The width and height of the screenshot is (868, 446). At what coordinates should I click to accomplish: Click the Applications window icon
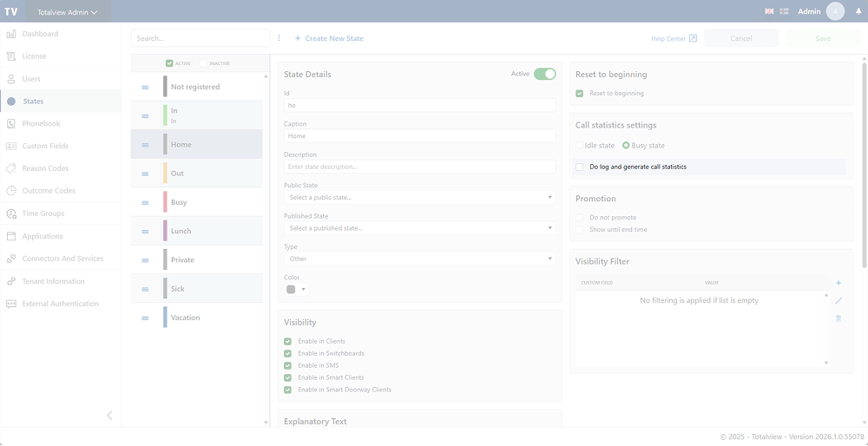[10, 236]
